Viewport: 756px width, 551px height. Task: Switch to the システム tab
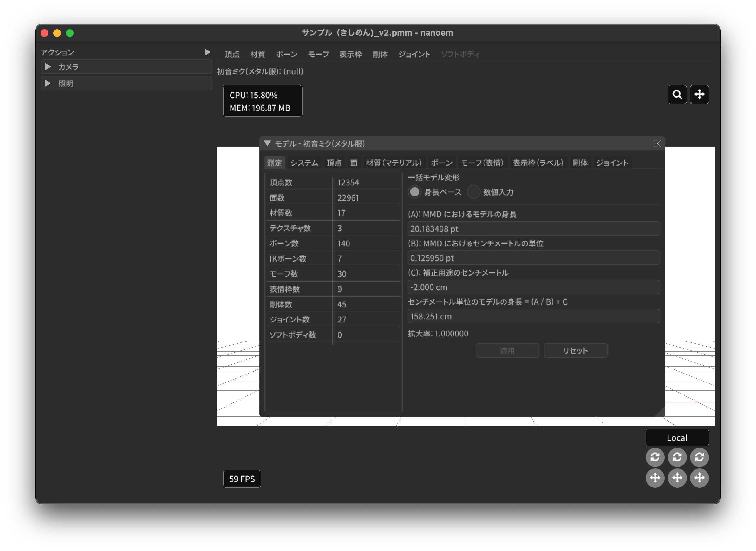click(x=304, y=163)
